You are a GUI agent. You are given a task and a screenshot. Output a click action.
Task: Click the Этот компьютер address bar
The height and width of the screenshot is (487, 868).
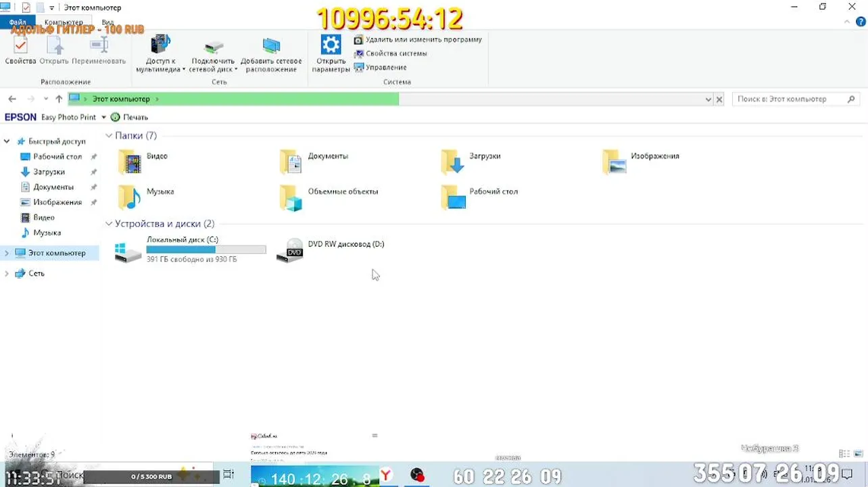coord(385,99)
